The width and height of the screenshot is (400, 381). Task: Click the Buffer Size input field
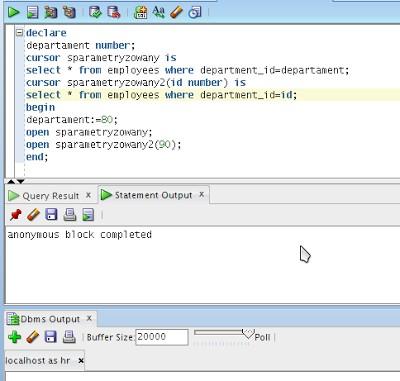162,337
